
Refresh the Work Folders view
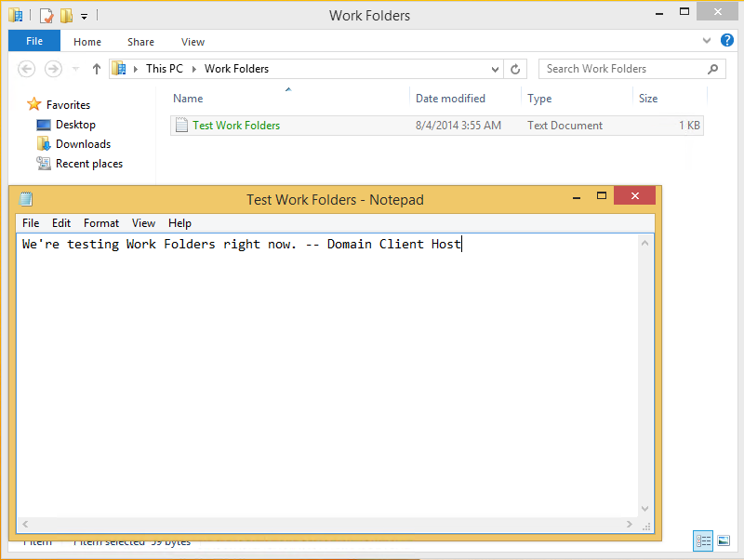pyautogui.click(x=515, y=69)
